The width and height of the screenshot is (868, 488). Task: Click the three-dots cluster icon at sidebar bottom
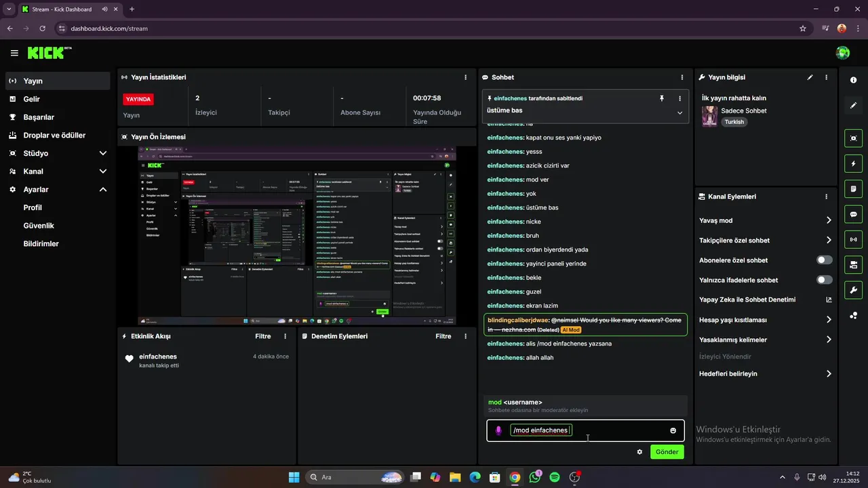[x=853, y=315]
